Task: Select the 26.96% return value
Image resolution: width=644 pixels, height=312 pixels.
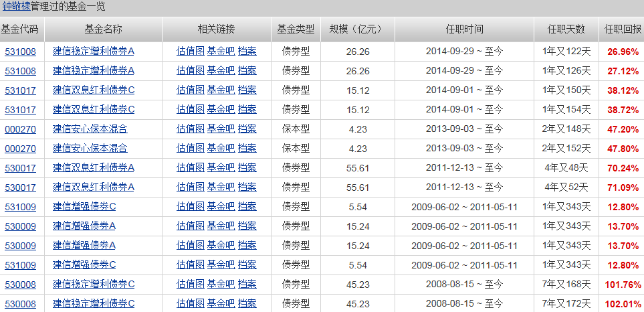Action: (x=623, y=52)
